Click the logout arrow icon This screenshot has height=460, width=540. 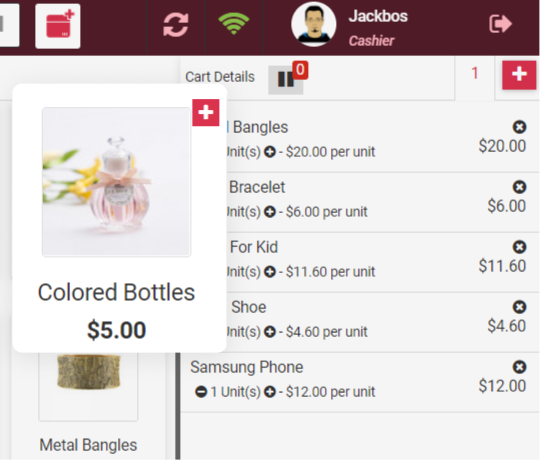click(x=500, y=24)
